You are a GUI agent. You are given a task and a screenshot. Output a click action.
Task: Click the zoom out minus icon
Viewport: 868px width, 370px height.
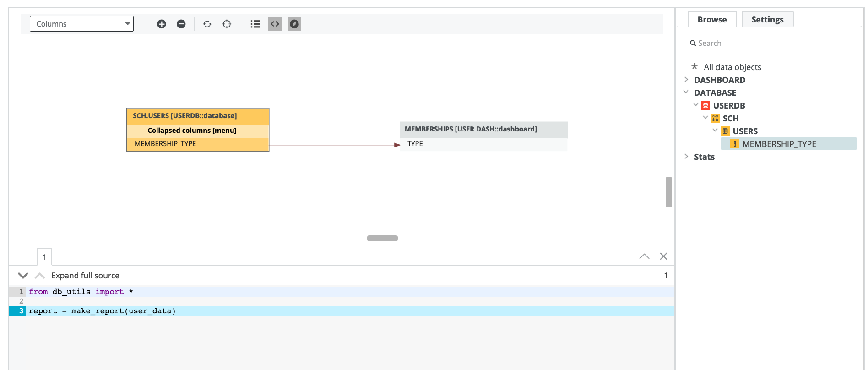pos(181,24)
